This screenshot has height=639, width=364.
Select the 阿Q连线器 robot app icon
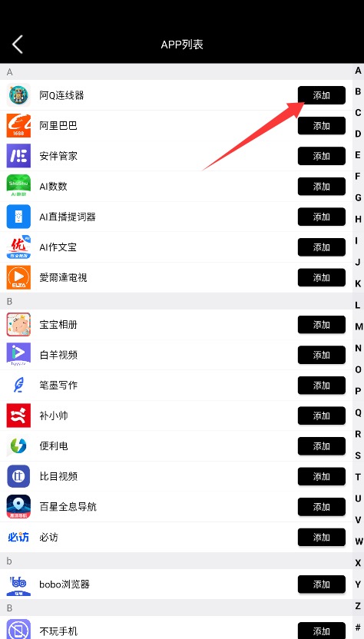[18, 95]
